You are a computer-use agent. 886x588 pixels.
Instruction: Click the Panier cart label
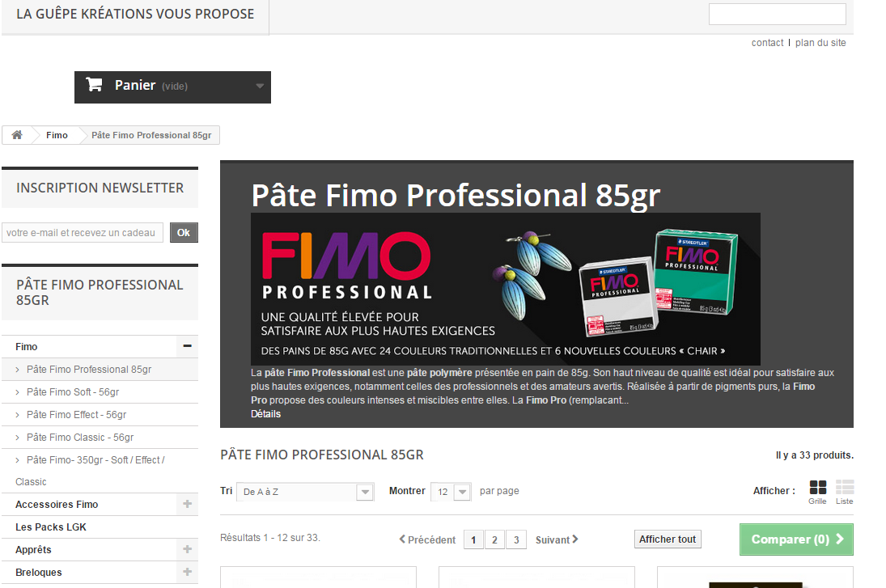point(135,85)
